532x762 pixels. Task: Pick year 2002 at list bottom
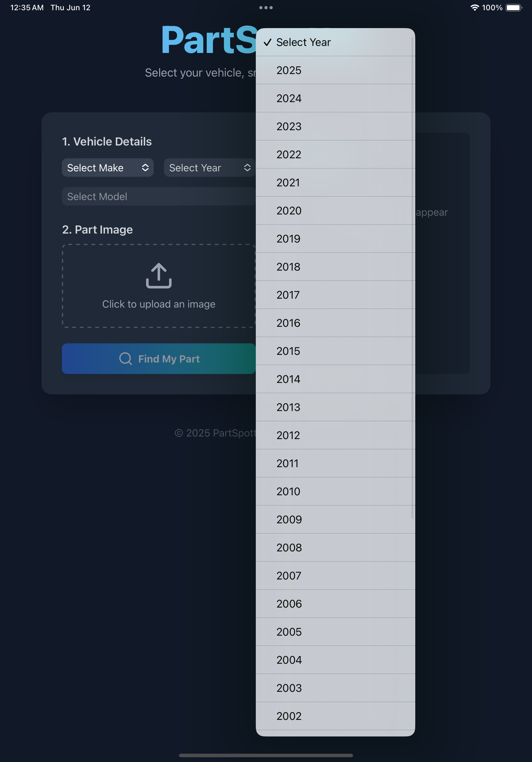click(x=335, y=716)
